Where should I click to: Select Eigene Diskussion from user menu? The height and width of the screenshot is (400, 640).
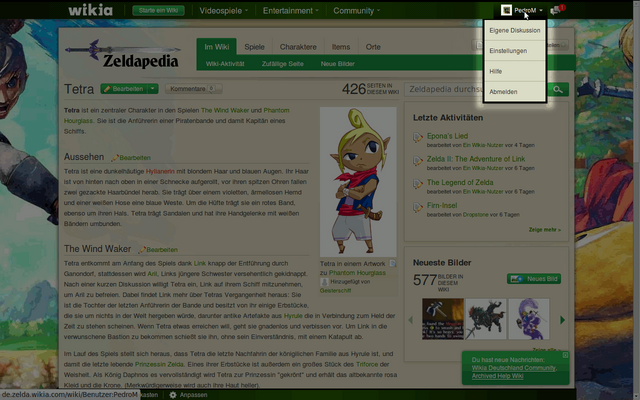pos(515,30)
